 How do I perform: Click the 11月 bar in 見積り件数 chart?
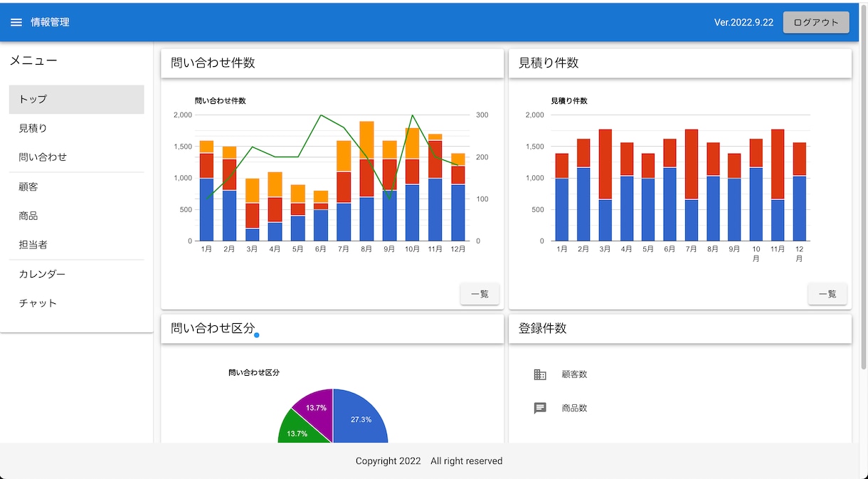[778, 185]
